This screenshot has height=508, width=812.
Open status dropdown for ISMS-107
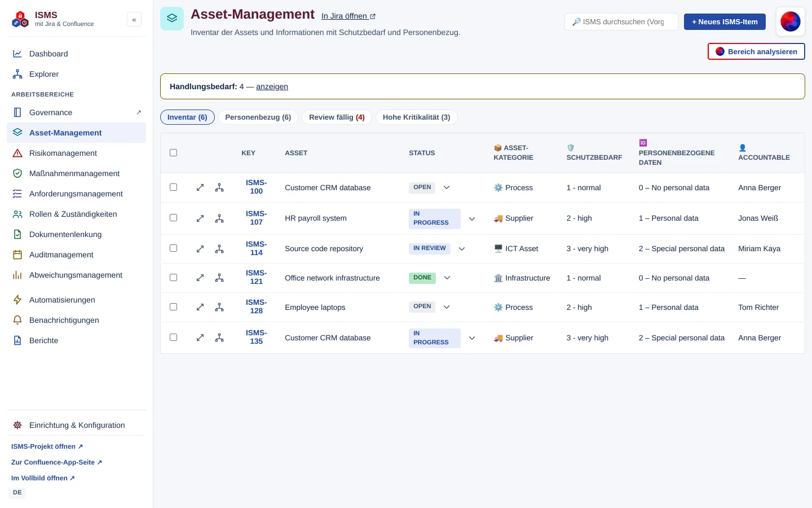[472, 218]
